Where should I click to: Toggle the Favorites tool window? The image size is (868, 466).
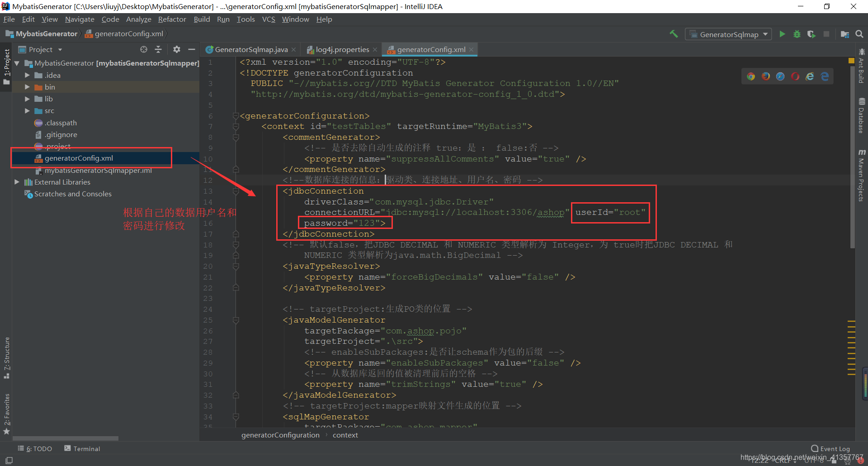(6, 414)
